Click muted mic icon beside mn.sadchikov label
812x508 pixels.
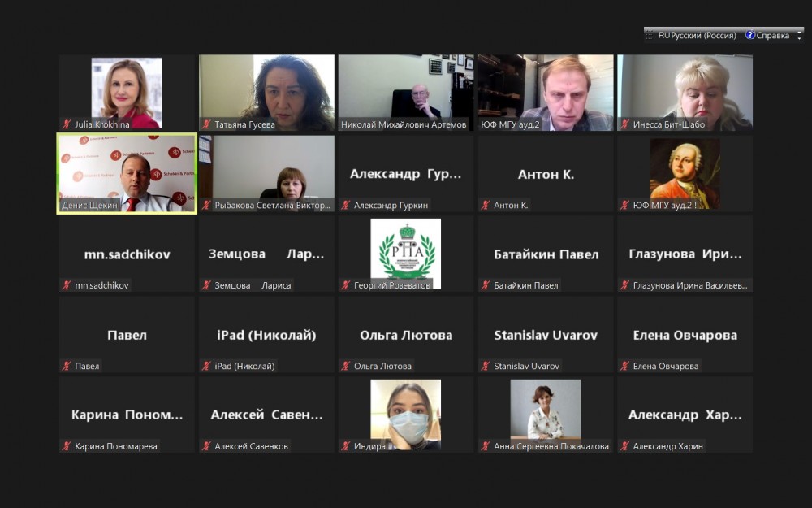(x=67, y=285)
